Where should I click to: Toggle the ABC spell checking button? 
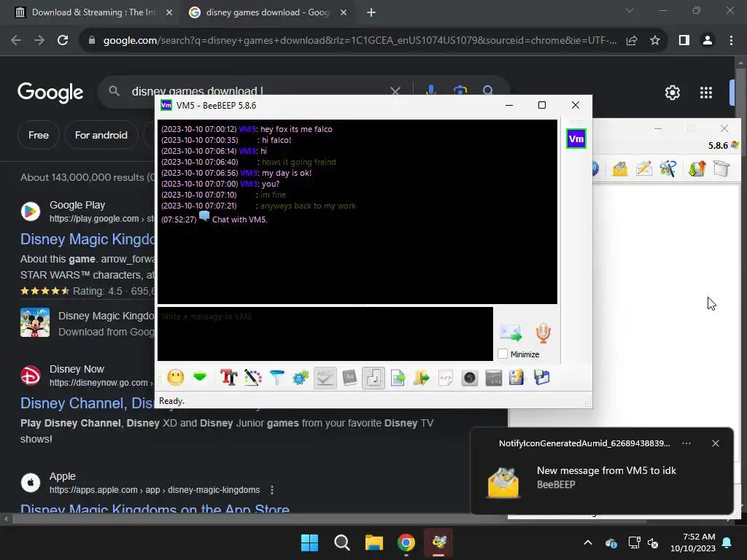325,378
